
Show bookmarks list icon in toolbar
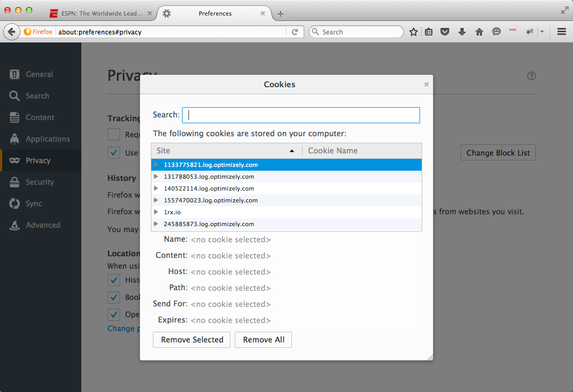tap(429, 32)
